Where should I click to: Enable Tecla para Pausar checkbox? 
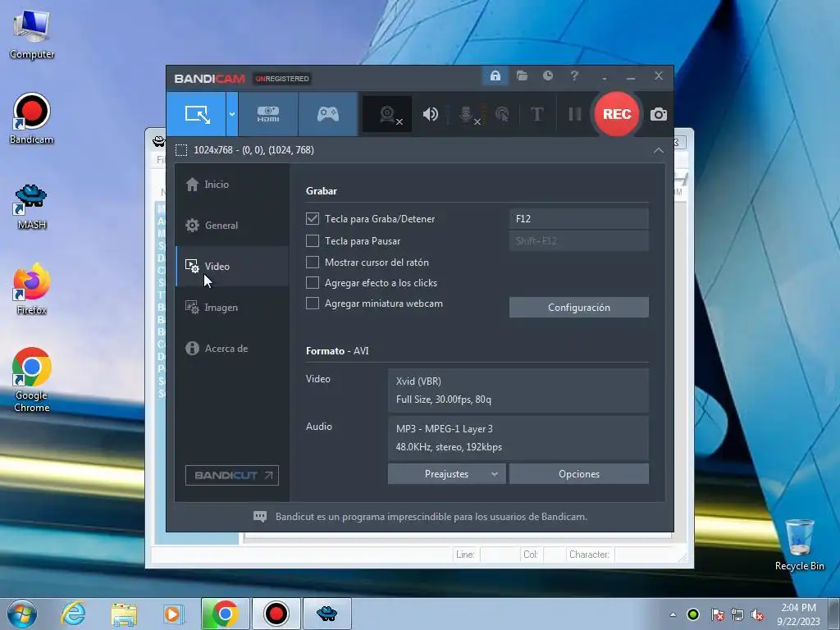313,241
